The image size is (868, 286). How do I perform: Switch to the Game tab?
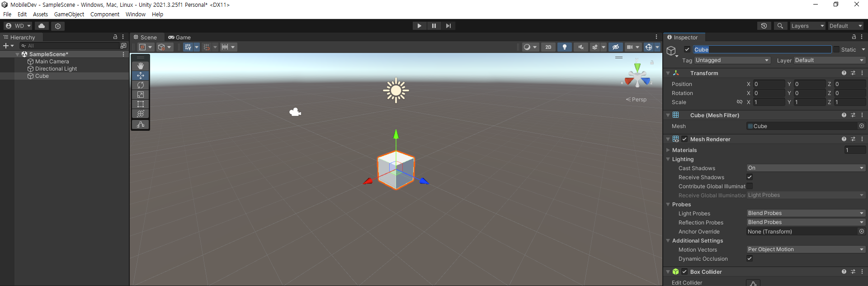[x=179, y=38]
